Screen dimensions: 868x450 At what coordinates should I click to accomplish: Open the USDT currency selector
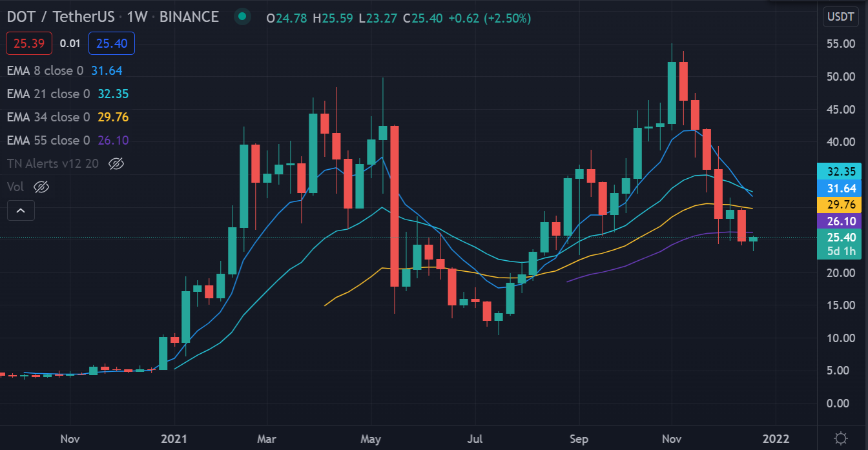(840, 17)
